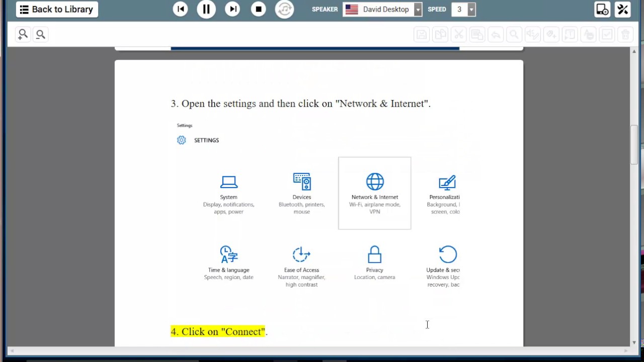The height and width of the screenshot is (362, 644).
Task: Click the 'Display, notifications, apps, power' text
Action: pos(229,208)
